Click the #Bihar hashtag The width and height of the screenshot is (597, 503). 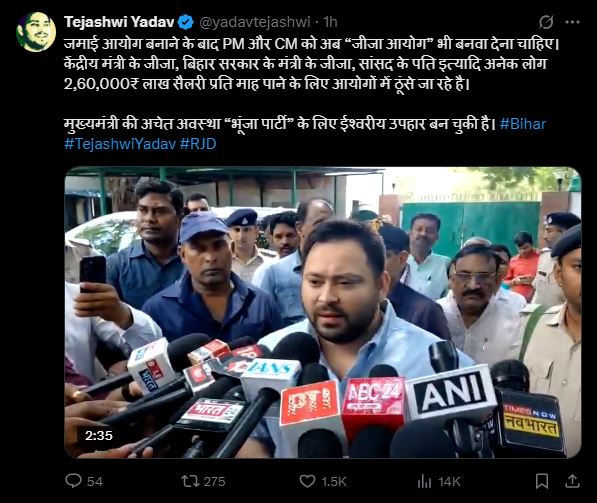coord(522,124)
